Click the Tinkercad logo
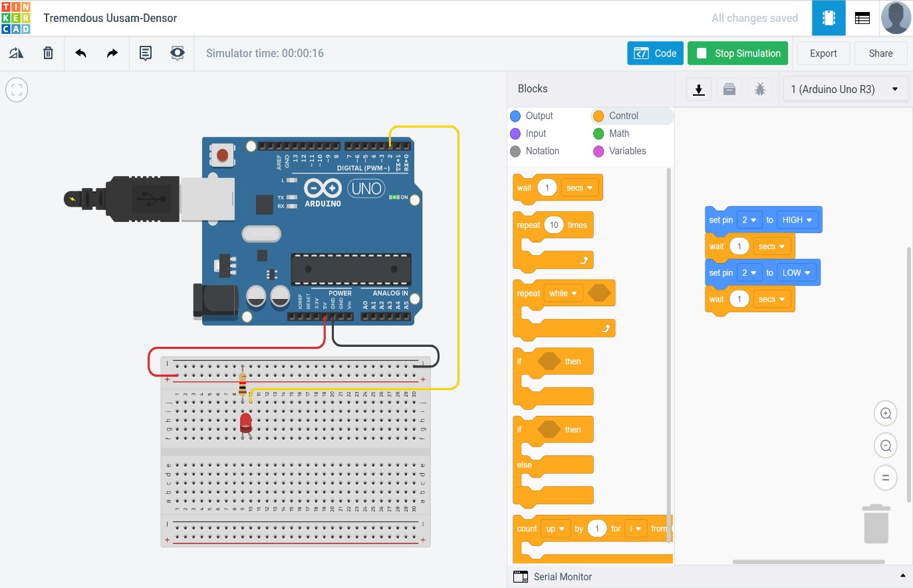The image size is (913, 588). pos(16,18)
